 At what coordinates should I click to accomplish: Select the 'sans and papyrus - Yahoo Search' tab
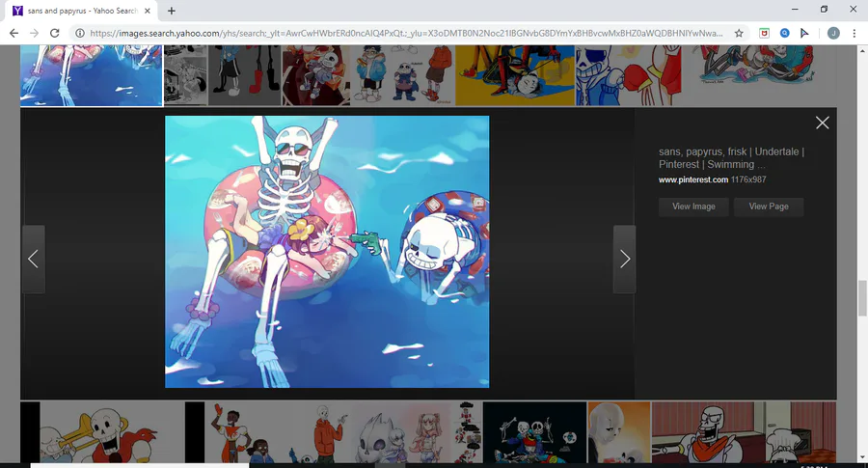81,11
